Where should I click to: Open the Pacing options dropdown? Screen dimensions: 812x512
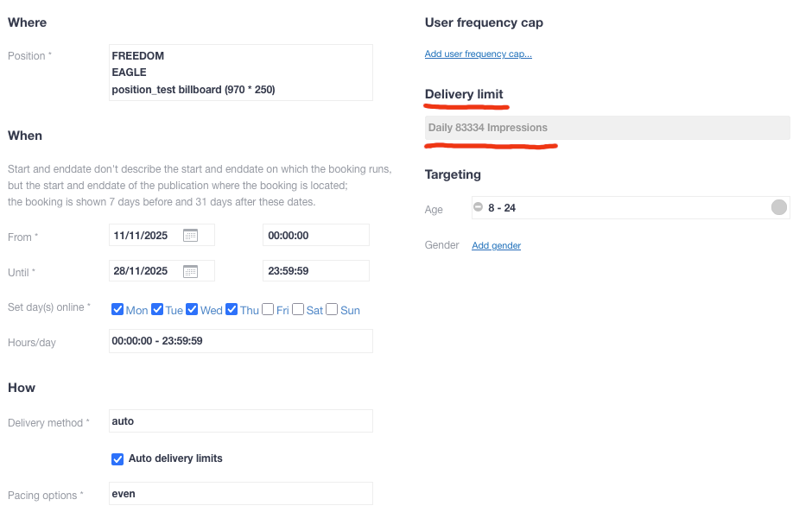click(241, 494)
